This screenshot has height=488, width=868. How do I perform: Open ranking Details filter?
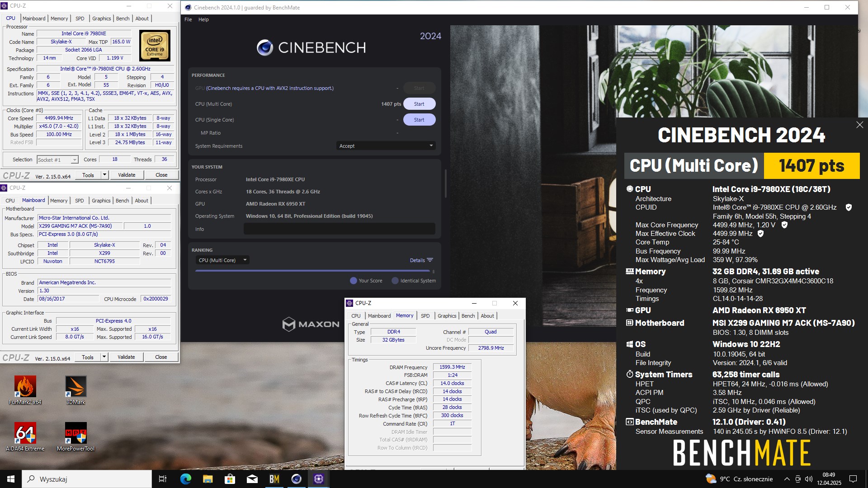click(421, 260)
